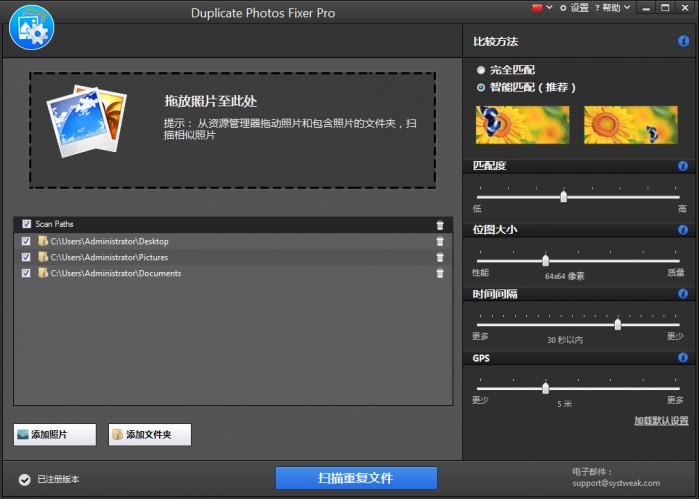Screen dimensions: 699x499
Task: Select the 智能匹配（推荐）radio button
Action: (x=481, y=87)
